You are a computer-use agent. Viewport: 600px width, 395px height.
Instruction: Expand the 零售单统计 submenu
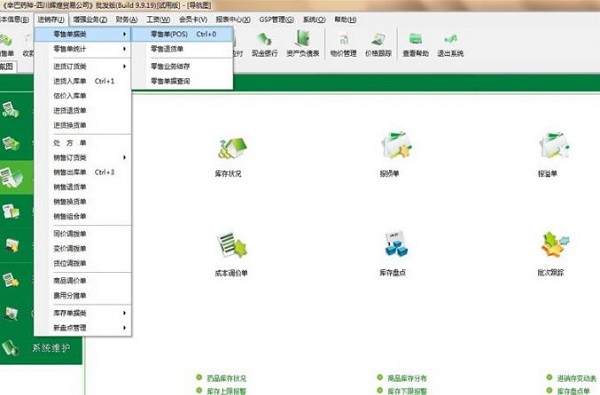(83, 49)
